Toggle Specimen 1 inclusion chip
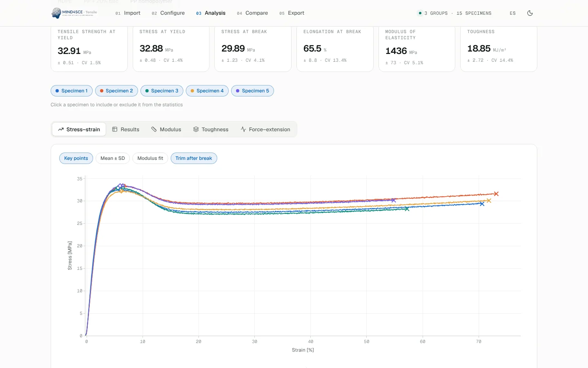This screenshot has height=368, width=588. 71,91
